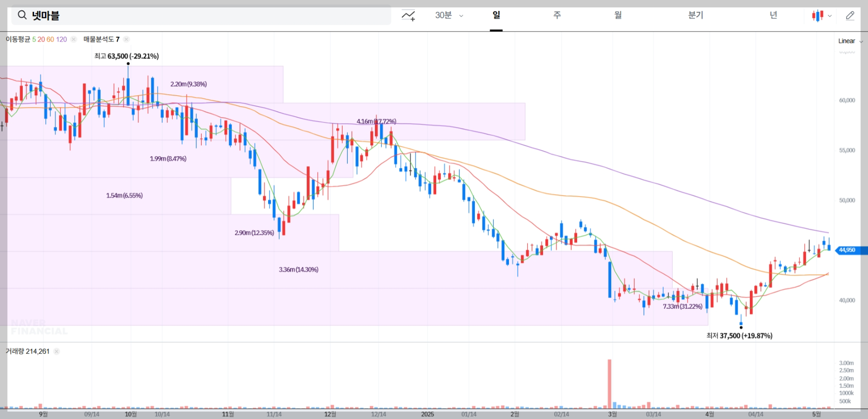Image resolution: width=868 pixels, height=419 pixels.
Task: Switch to the 분기 (quarterly) tab
Action: click(x=695, y=15)
